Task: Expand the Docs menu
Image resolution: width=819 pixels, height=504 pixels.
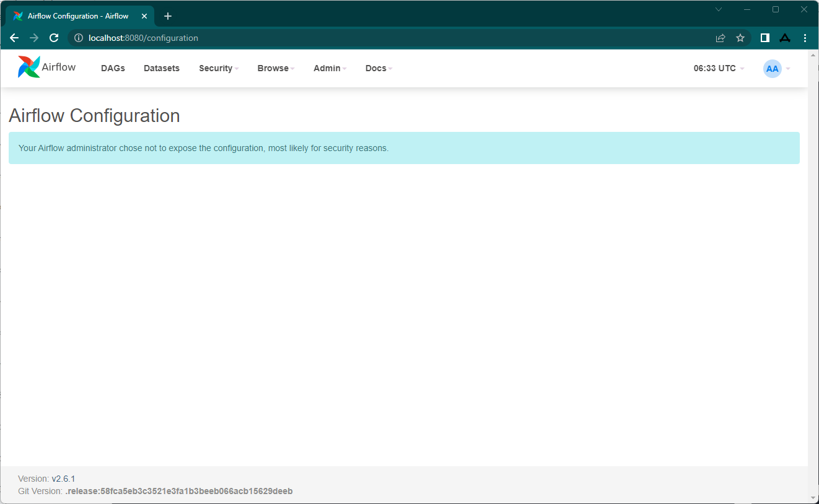Action: (379, 68)
